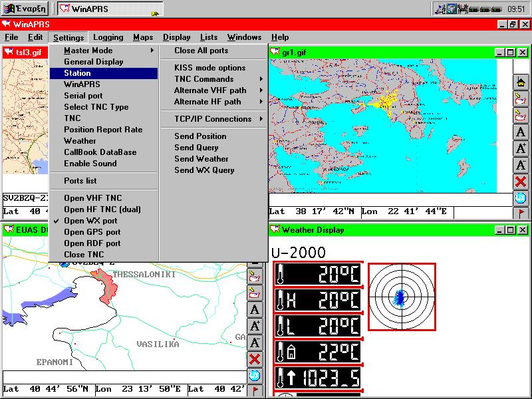The image size is (532, 399).
Task: Click the A+ icon in EUAS map toolbar
Action: click(x=255, y=326)
